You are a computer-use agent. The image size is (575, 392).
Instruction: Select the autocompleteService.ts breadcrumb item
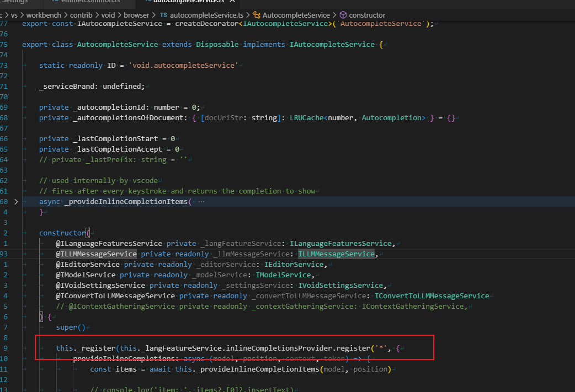pos(207,15)
